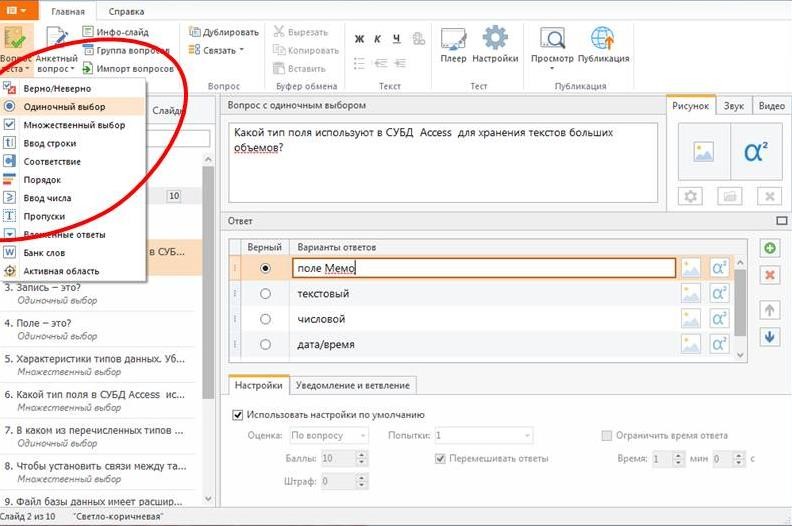Click Импорт вопросов in the ribbon
Image resolution: width=792 pixels, height=526 pixels.
coord(128,68)
